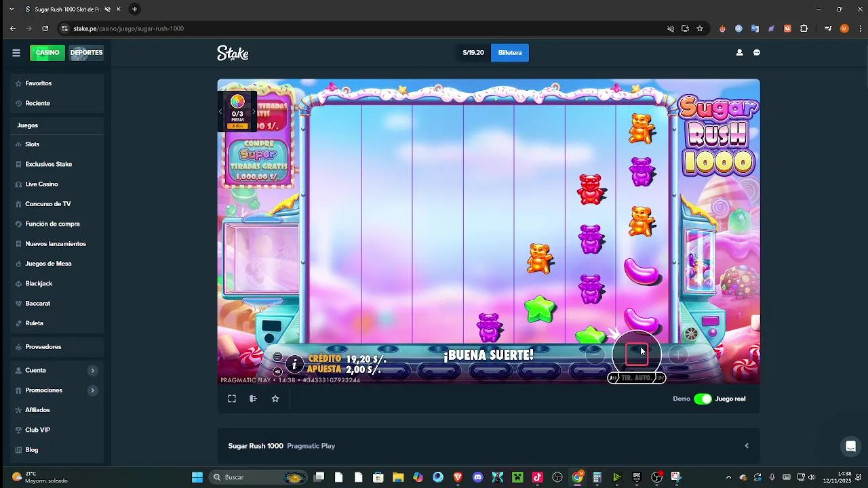Viewport: 868px width, 488px height.
Task: Click the Pragmatic Play provider link
Action: tap(311, 446)
